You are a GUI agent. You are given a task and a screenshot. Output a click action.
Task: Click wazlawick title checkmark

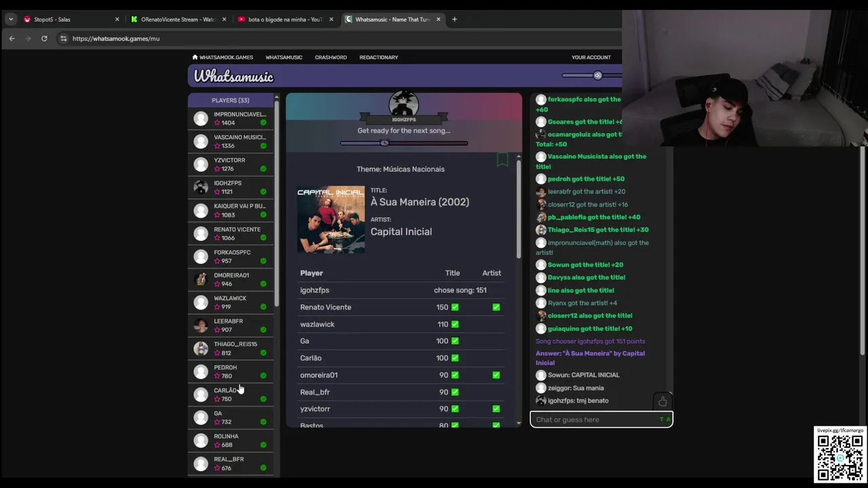(455, 324)
